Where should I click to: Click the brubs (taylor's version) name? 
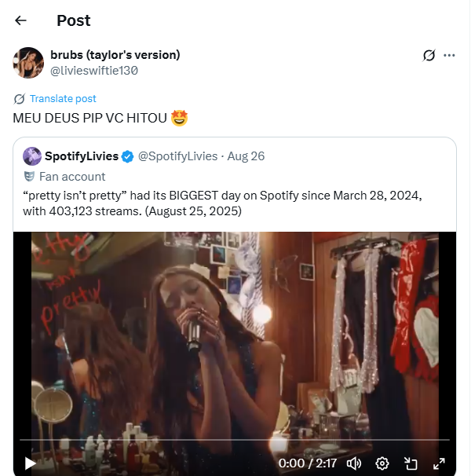click(115, 55)
